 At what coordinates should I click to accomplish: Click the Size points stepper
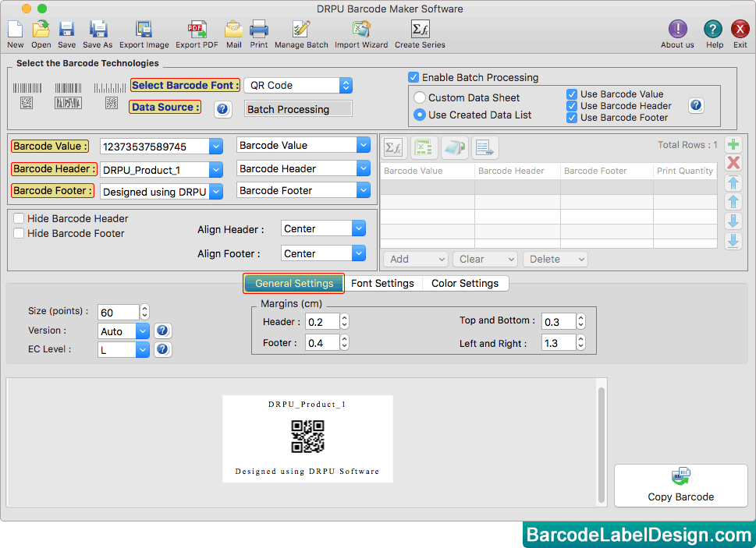144,312
